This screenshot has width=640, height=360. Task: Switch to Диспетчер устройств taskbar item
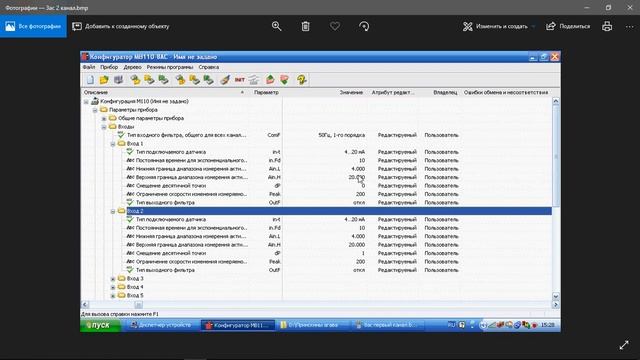[161, 325]
